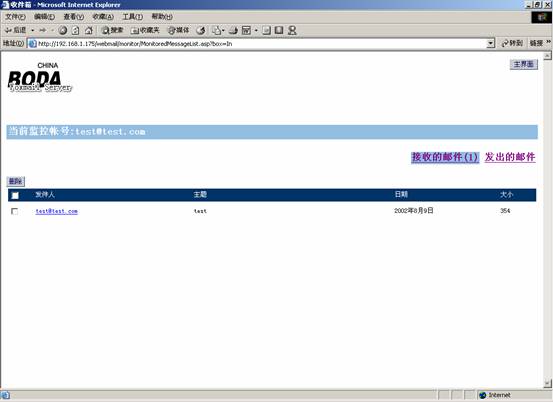The height and width of the screenshot is (402, 553).
Task: Click the Print toolbar icon
Action: (233, 31)
